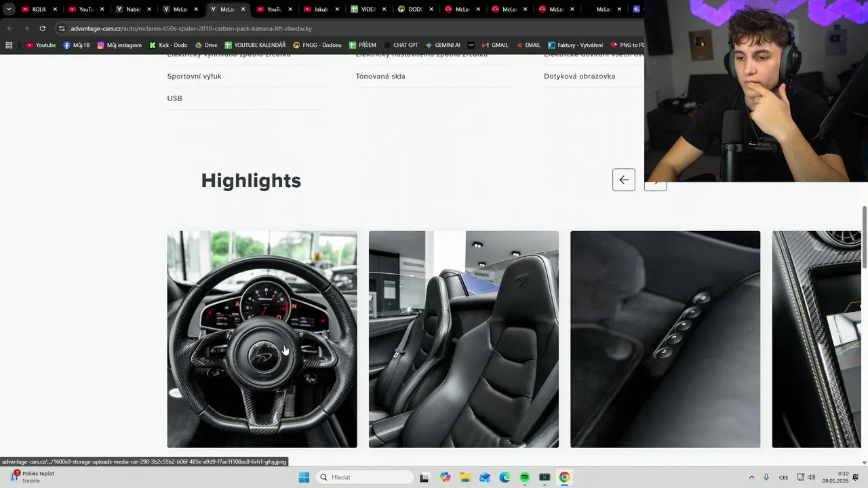
Task: Click the site information icon in address bar
Action: point(62,28)
